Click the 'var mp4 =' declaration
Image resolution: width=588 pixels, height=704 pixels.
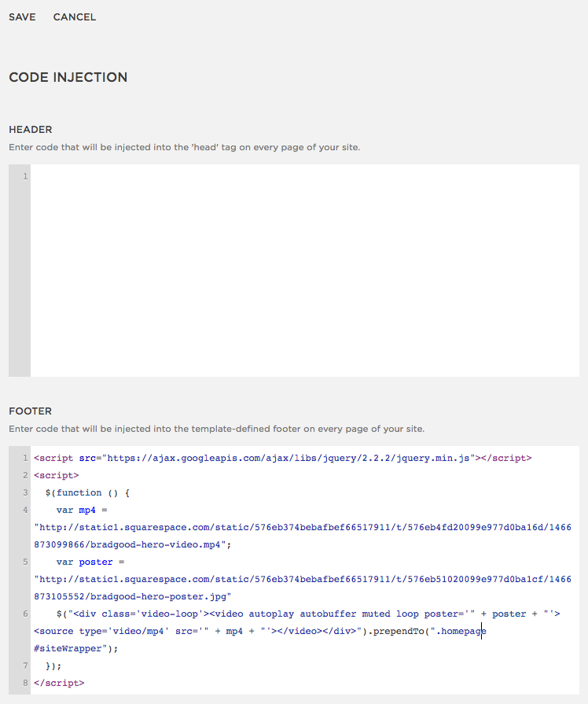pos(82,510)
